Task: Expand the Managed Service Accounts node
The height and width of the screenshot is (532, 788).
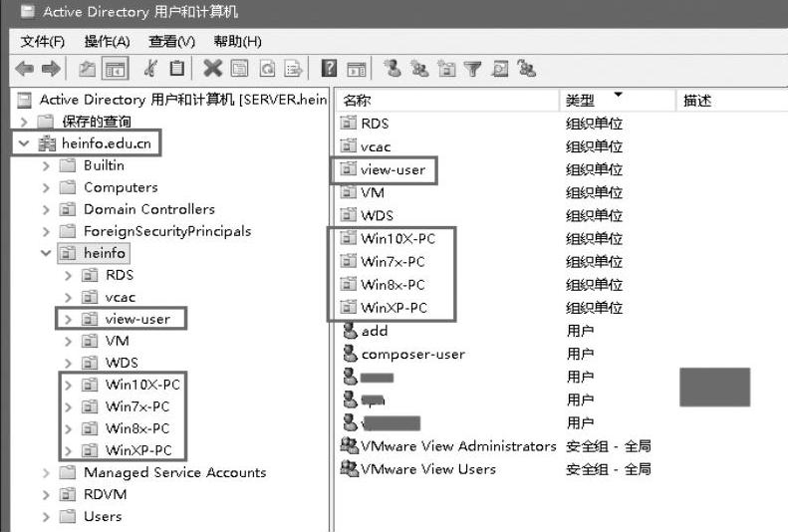Action: [x=46, y=472]
